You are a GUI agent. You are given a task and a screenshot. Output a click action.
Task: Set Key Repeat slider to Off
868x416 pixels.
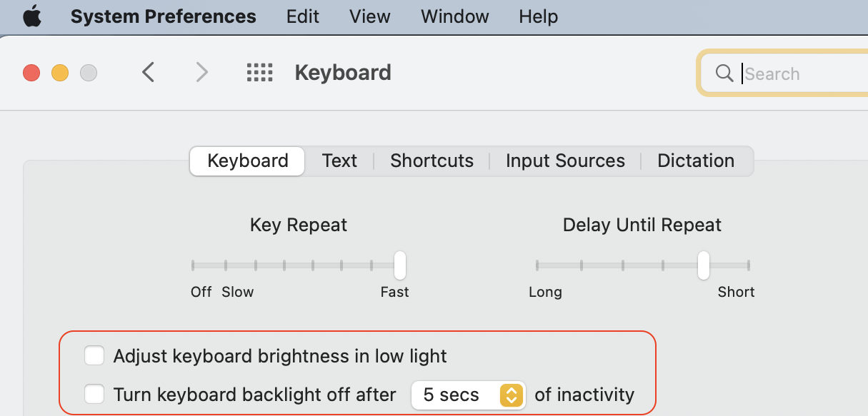pyautogui.click(x=193, y=266)
